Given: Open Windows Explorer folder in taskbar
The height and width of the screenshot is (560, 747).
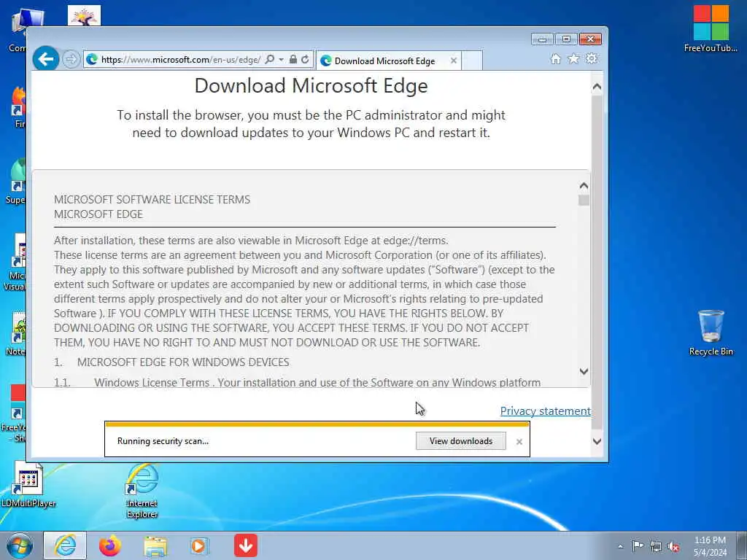Looking at the screenshot, I should [x=155, y=546].
